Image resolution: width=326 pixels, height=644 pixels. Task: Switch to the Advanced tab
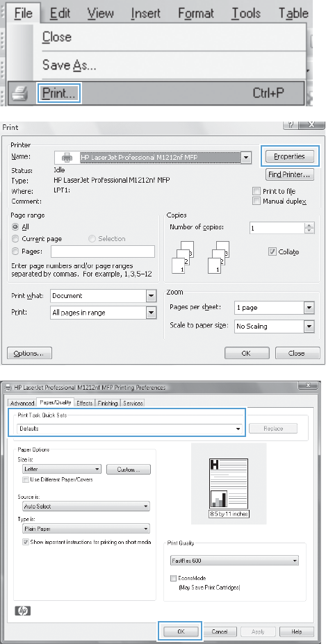coord(22,403)
